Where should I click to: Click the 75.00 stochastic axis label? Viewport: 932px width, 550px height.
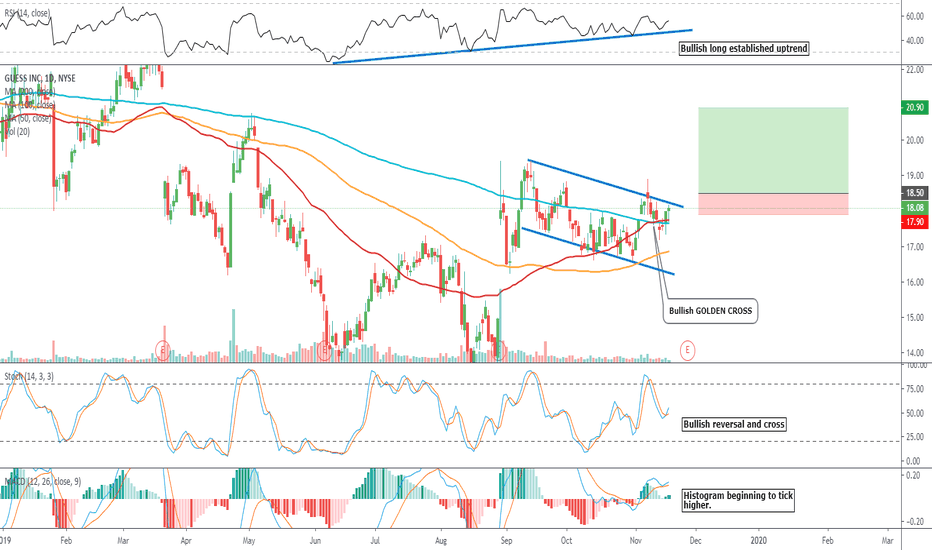pyautogui.click(x=914, y=389)
